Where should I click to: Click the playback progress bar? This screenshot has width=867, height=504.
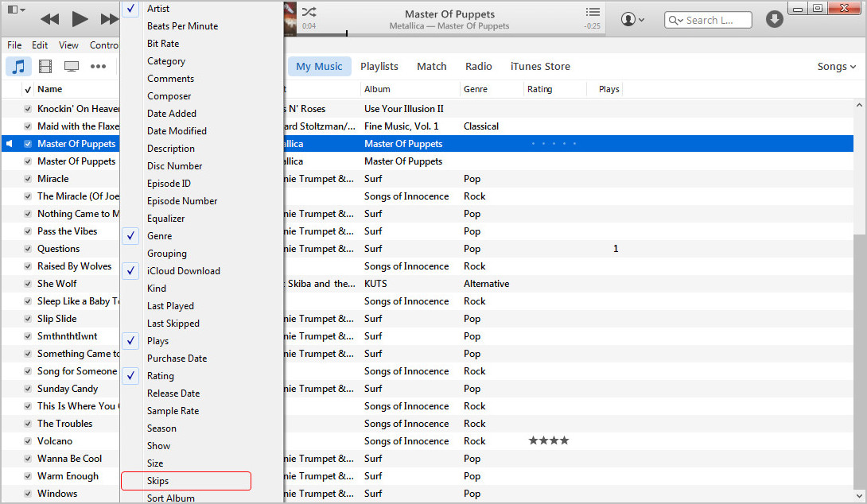coord(451,34)
